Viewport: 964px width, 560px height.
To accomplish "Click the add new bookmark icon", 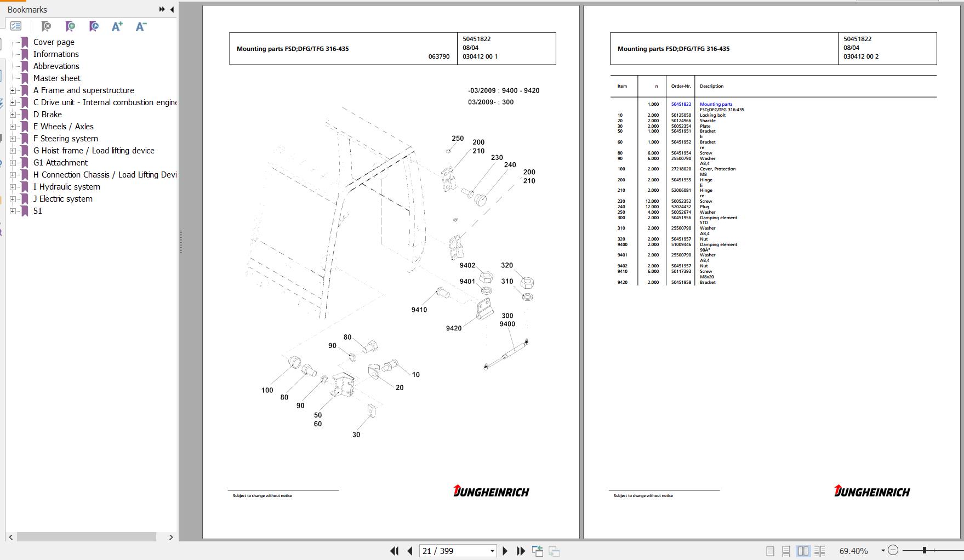I will 70,26.
